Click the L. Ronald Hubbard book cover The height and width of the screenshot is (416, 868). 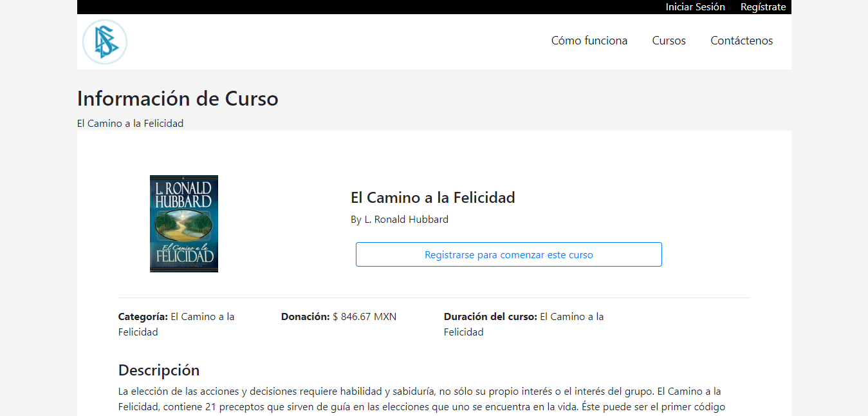click(183, 223)
